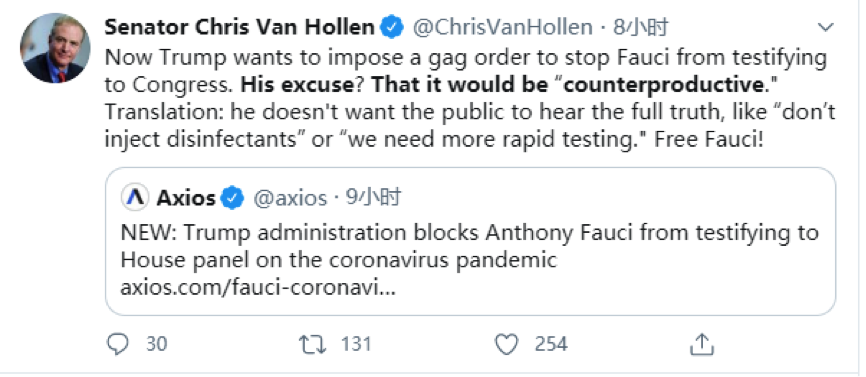Open the 8小时 tweet timestamp
Image resolution: width=866 pixels, height=377 pixels.
click(641, 27)
